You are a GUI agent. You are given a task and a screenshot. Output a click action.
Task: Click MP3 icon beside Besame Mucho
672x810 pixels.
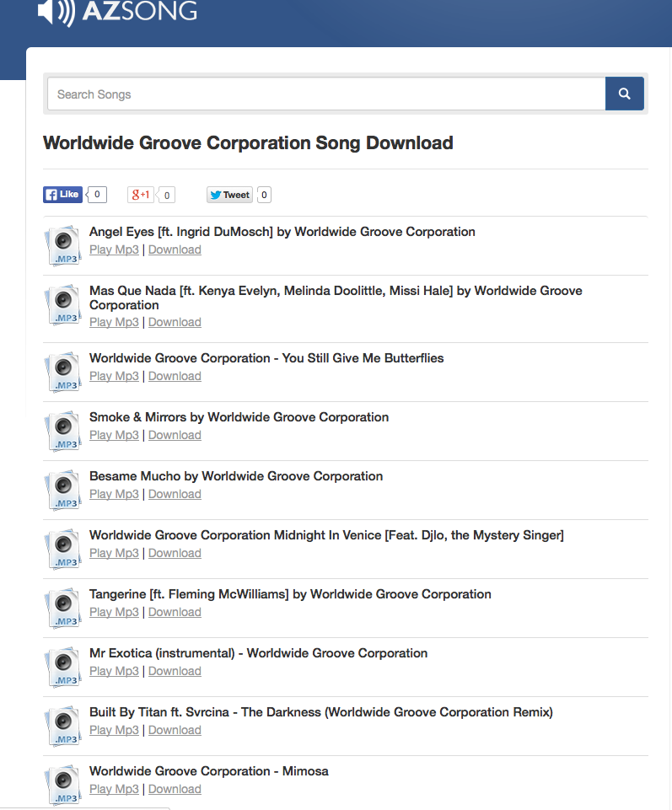[63, 490]
